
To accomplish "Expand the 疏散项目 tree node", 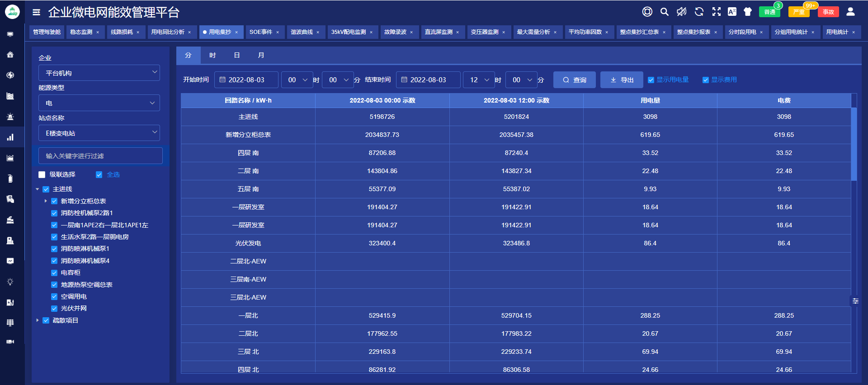I will point(38,320).
